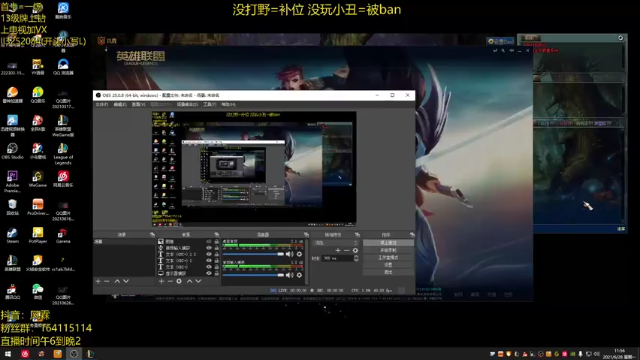The image size is (640, 360).
Task: Move selected source down with arrow icon
Action: [198, 281]
